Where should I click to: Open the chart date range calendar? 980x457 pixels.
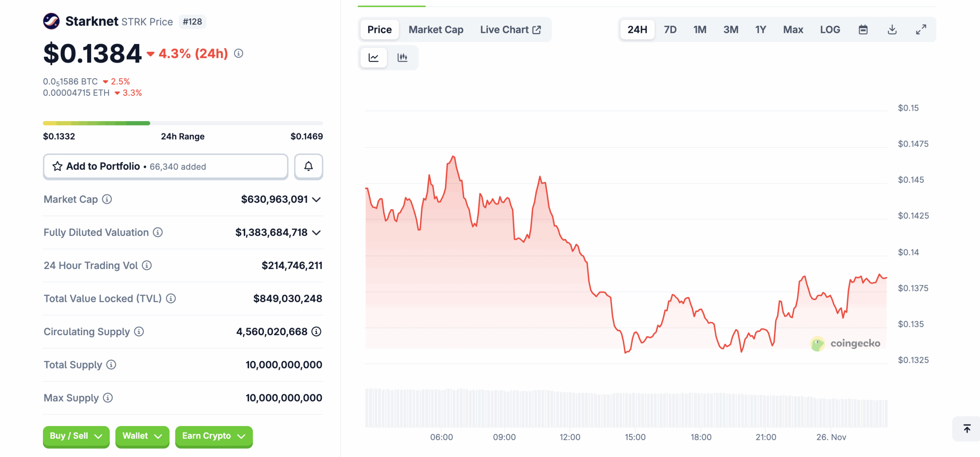tap(863, 29)
